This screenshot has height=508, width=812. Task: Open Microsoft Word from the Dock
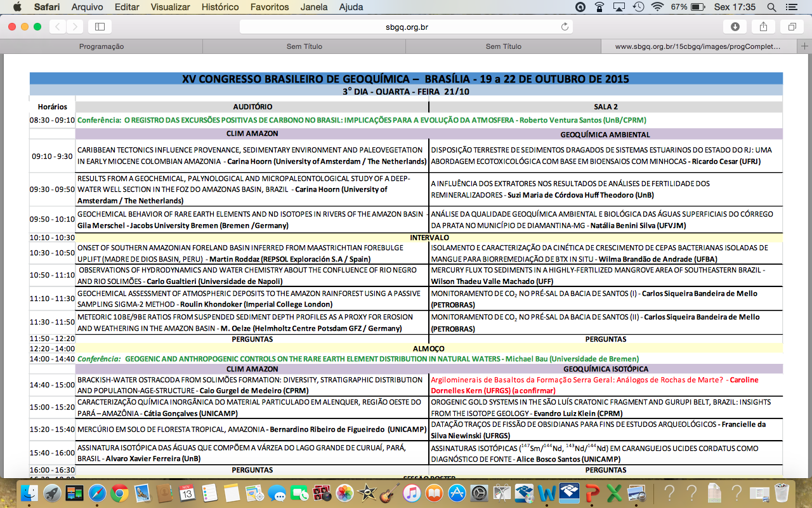(547, 492)
